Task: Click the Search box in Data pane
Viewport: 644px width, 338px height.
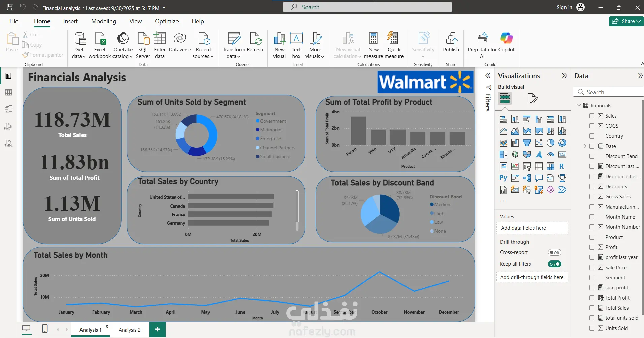Action: click(609, 92)
